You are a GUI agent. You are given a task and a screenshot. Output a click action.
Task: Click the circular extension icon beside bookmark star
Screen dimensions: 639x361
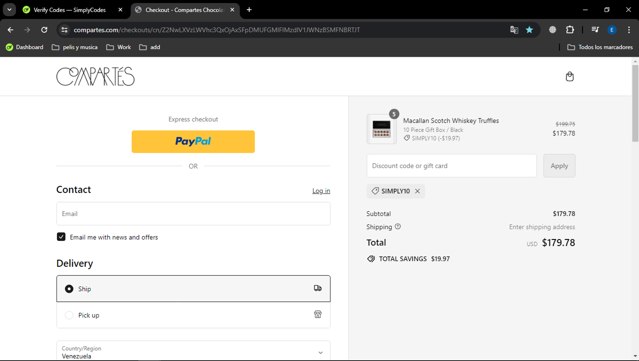[x=553, y=30]
